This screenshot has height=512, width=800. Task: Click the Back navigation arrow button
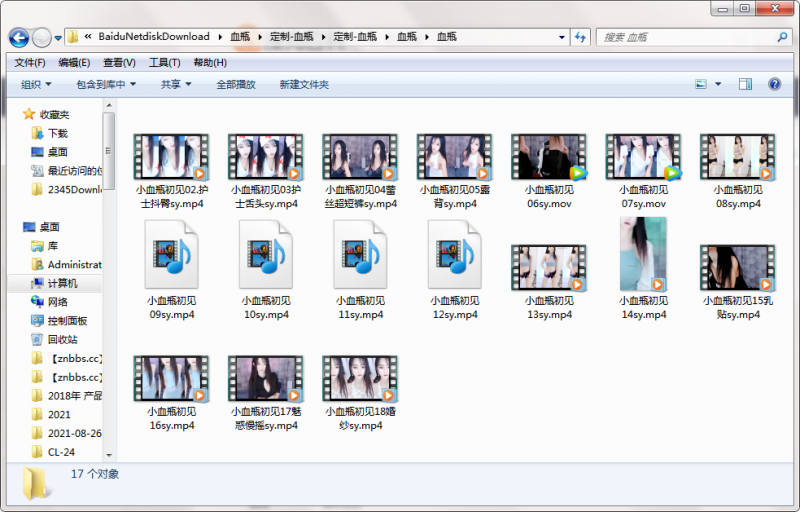coord(18,37)
